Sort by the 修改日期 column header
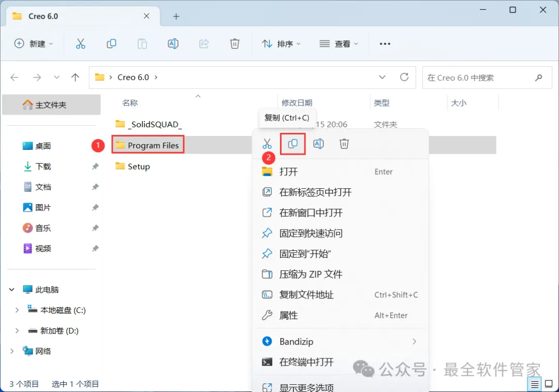Viewport: 559px width, 392px height. [297, 103]
